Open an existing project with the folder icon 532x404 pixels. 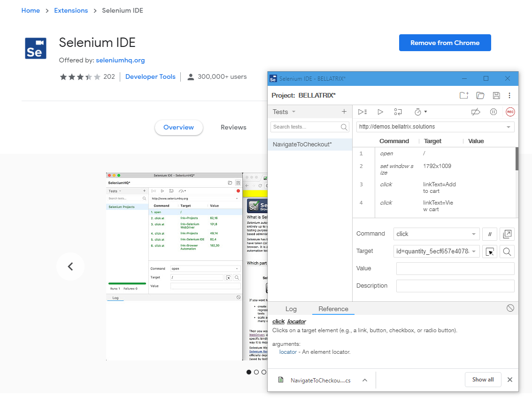[480, 95]
